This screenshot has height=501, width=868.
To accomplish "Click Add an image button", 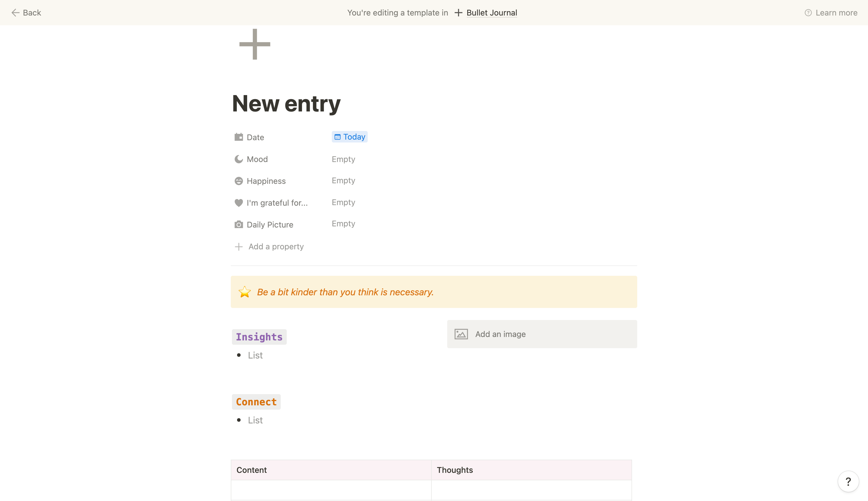I will 542,334.
